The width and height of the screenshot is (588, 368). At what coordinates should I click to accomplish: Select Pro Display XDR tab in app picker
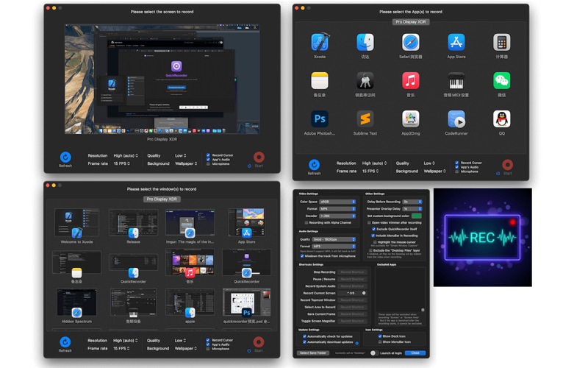click(x=411, y=22)
